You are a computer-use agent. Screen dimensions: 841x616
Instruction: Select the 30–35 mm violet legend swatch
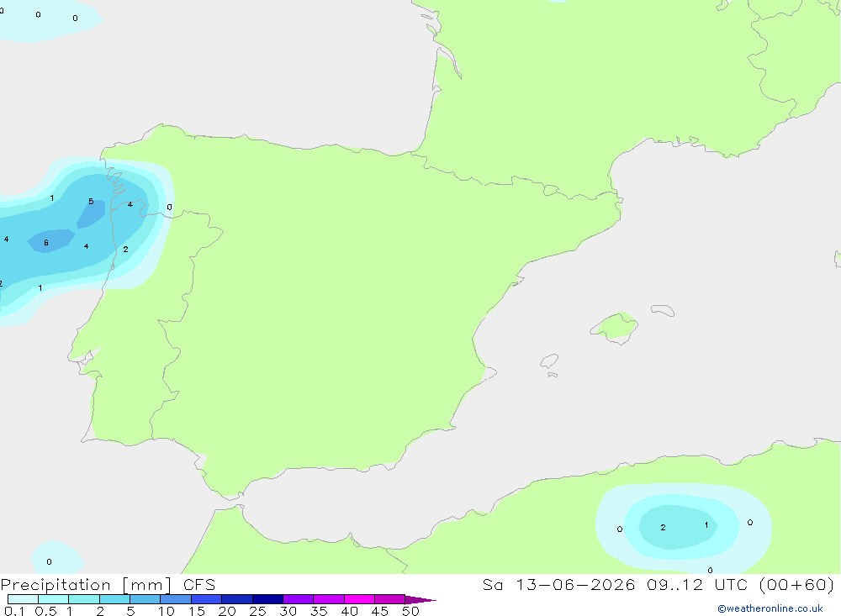(x=298, y=599)
